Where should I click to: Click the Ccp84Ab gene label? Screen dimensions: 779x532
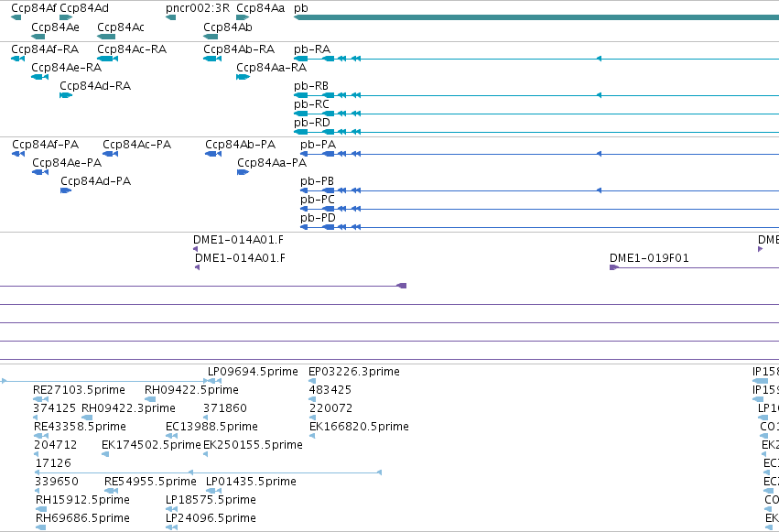(x=228, y=27)
